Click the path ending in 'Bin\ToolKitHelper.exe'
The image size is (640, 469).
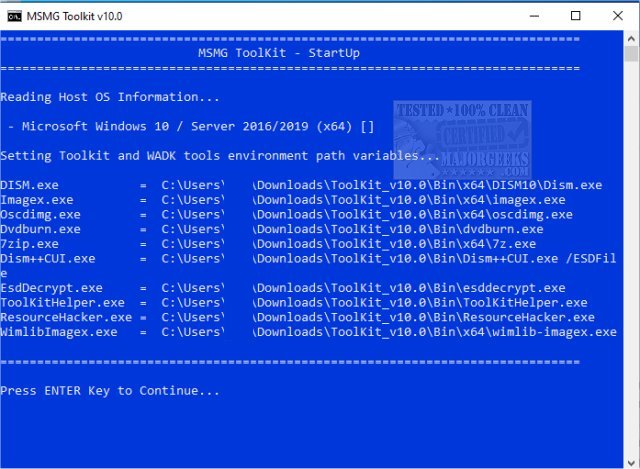pos(374,303)
